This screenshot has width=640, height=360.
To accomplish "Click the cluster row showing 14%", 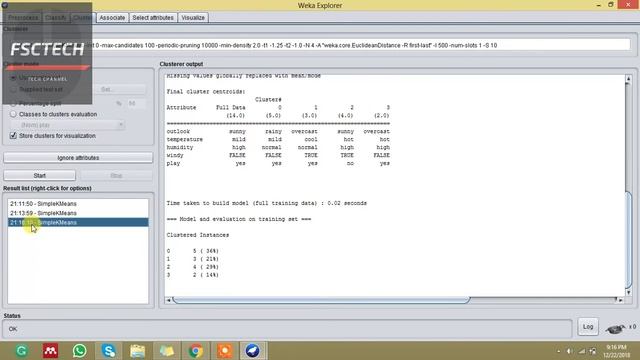I will (193, 275).
